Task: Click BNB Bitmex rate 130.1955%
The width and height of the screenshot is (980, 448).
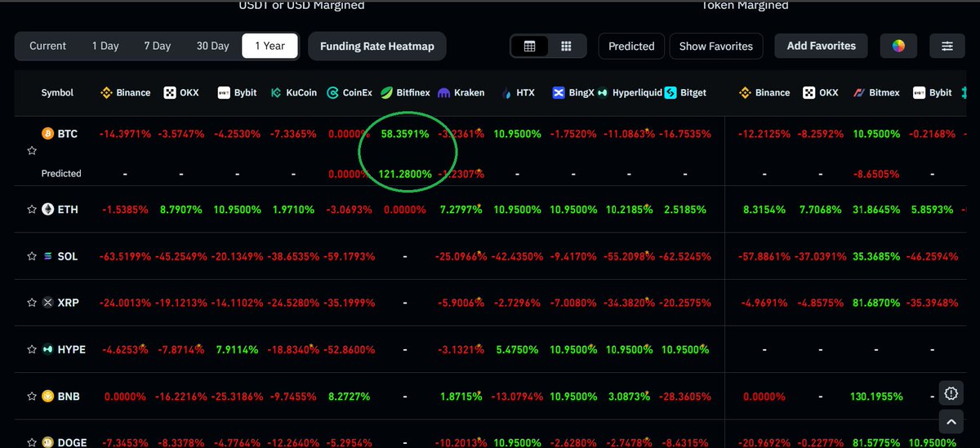Action: pos(875,397)
